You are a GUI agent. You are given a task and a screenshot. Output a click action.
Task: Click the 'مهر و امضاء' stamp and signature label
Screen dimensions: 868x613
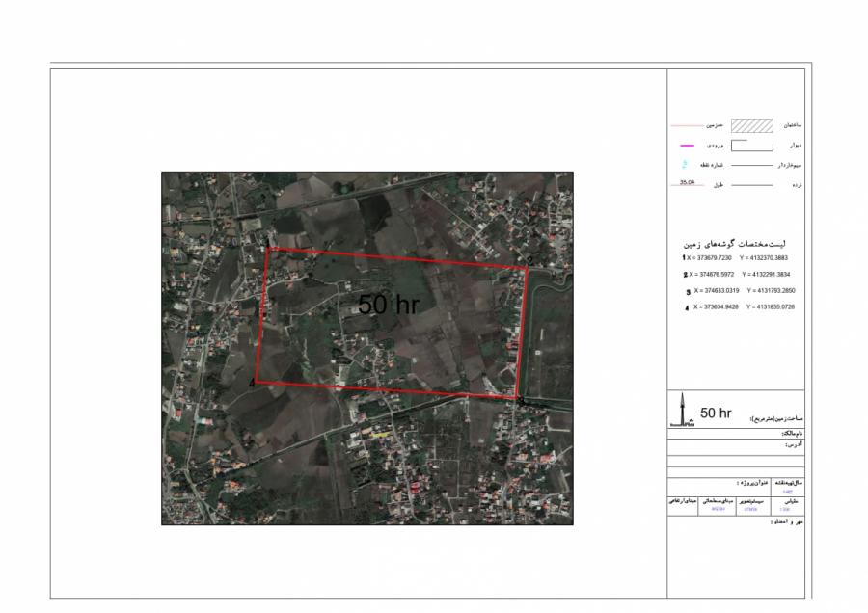[x=787, y=521]
